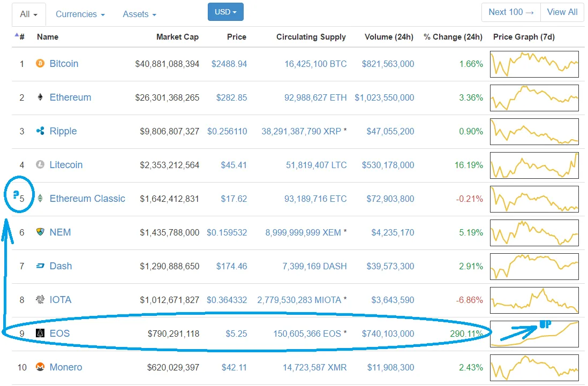Click Litecoin price $45.41
This screenshot has width=588, height=386.
[x=233, y=165]
